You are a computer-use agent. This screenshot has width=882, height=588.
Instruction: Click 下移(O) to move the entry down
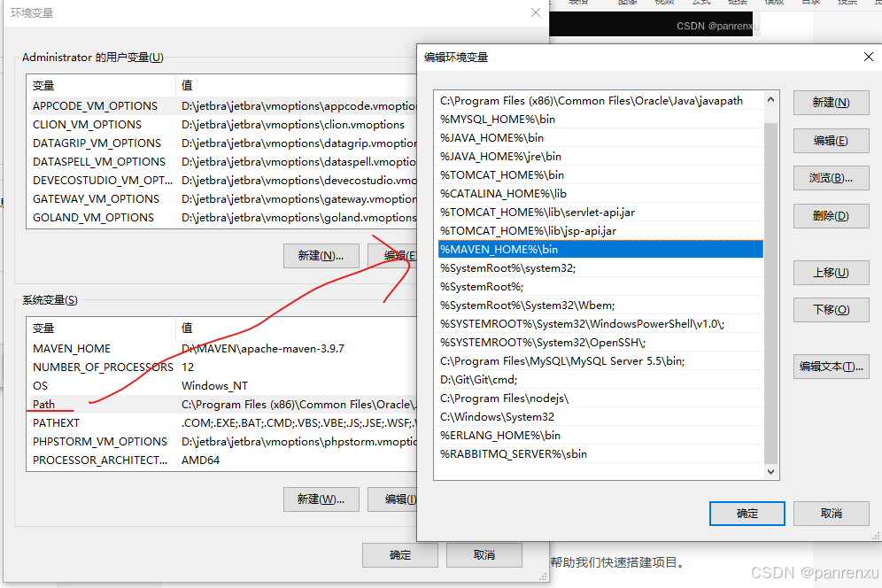click(x=831, y=310)
